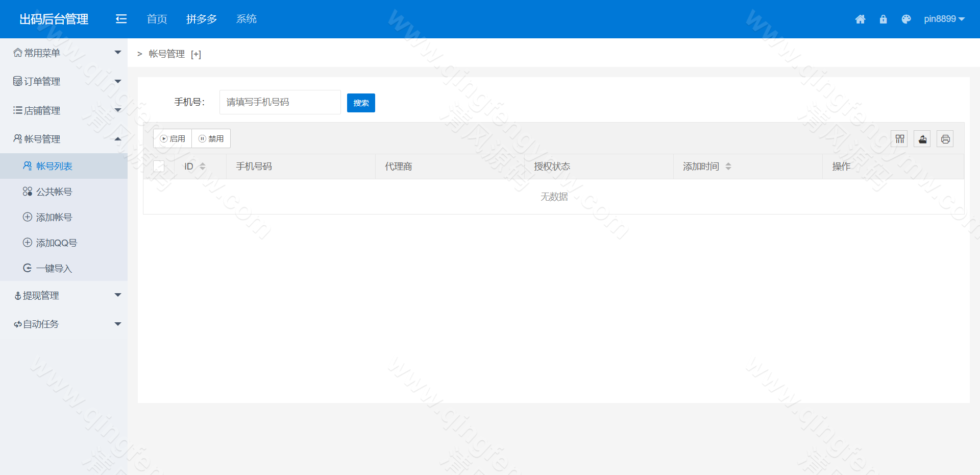Sort by 添加时间 column arrows
This screenshot has width=980, height=475.
coord(728,167)
